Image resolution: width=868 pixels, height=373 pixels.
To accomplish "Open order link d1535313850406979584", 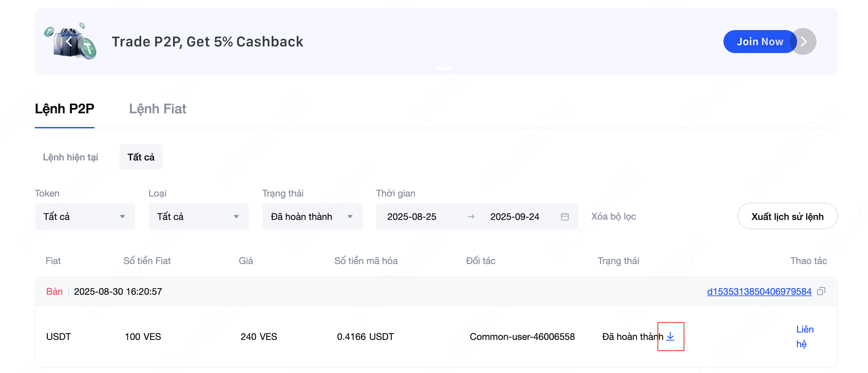I will click(759, 291).
